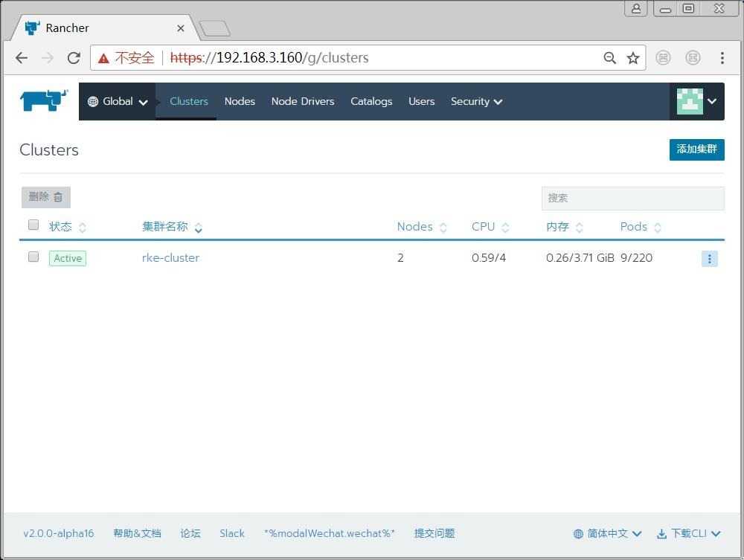Select all clusters with header checkbox
Screen dimensions: 744x560
(33, 225)
